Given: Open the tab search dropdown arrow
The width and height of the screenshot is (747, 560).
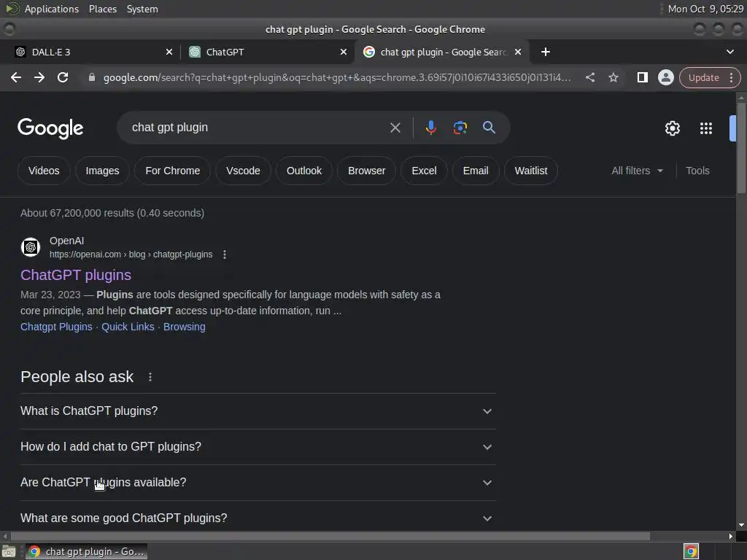Looking at the screenshot, I should tap(729, 52).
